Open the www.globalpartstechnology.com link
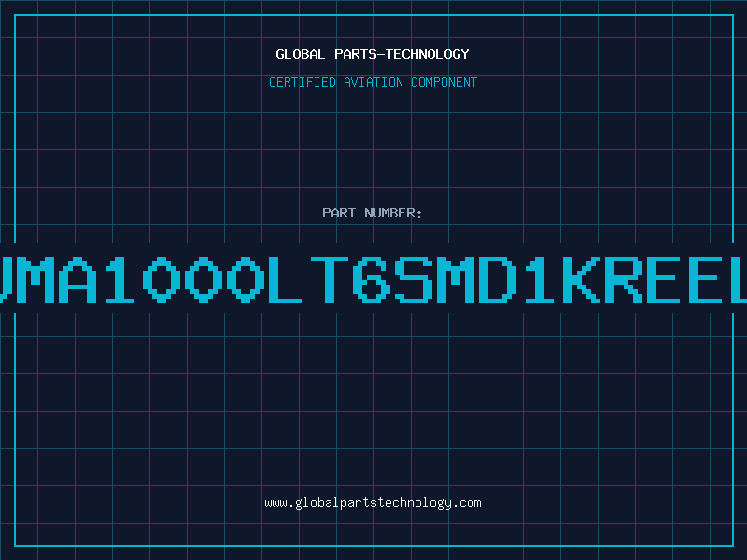 tap(373, 503)
